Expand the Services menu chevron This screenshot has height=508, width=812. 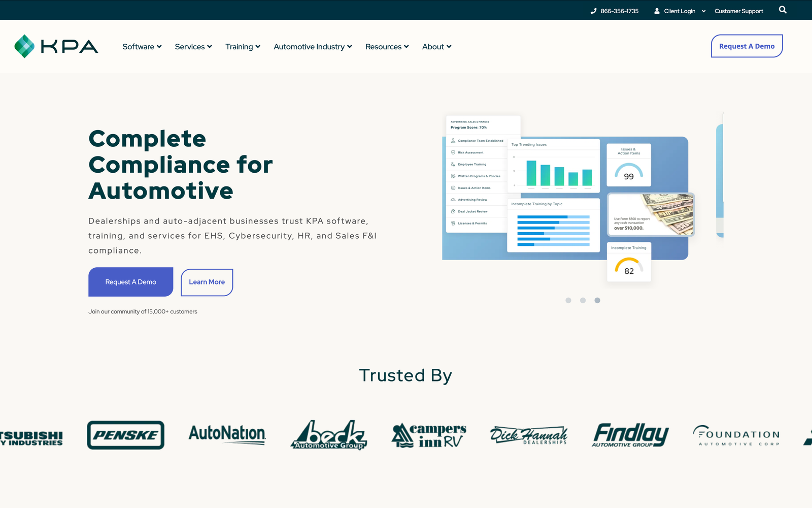click(210, 46)
